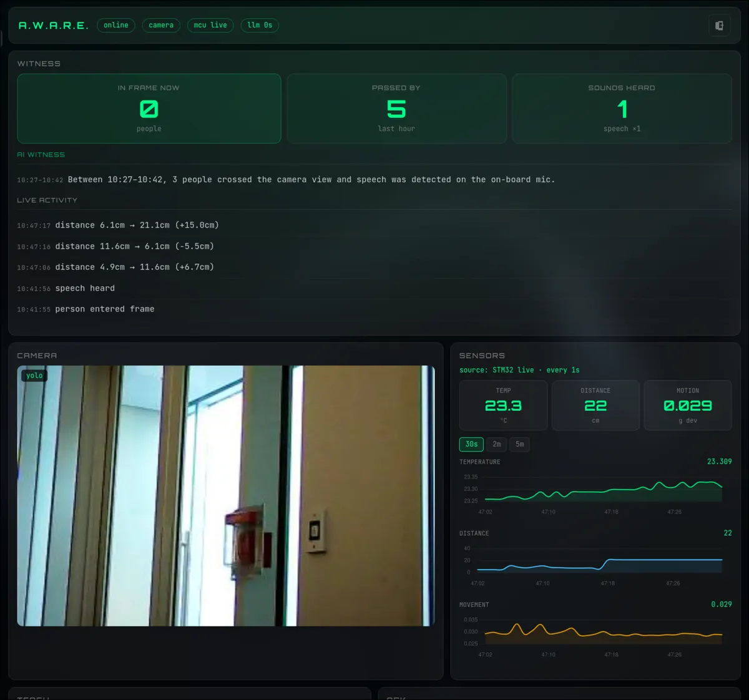
Task: Switch charts to 2m range
Action: pyautogui.click(x=497, y=444)
